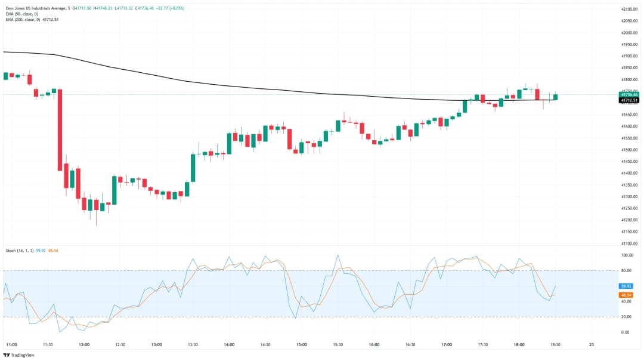This screenshot has height=361, width=644.
Task: Click the 20.00 stochastic level label
Action: [x=626, y=317]
